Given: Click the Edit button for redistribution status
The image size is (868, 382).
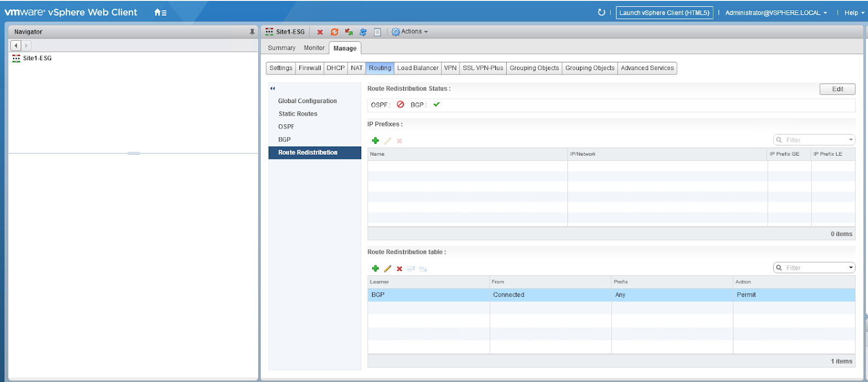Looking at the screenshot, I should click(x=837, y=89).
